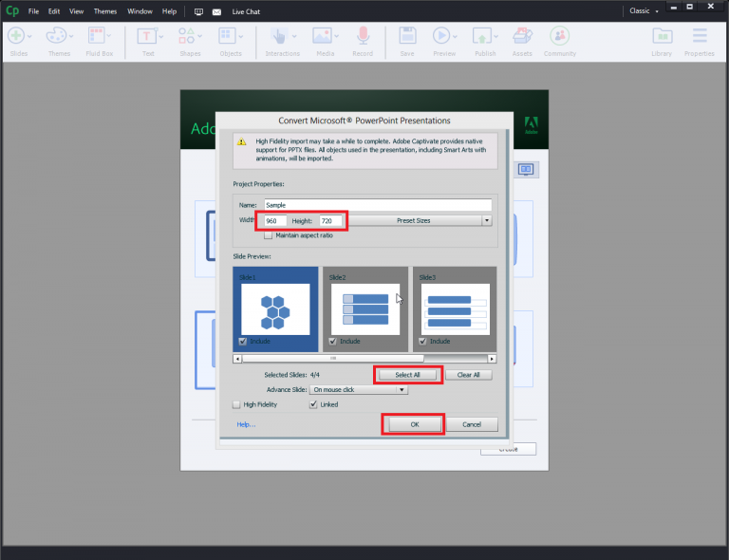
Task: Click the slide preview scroll left arrow
Action: [237, 359]
